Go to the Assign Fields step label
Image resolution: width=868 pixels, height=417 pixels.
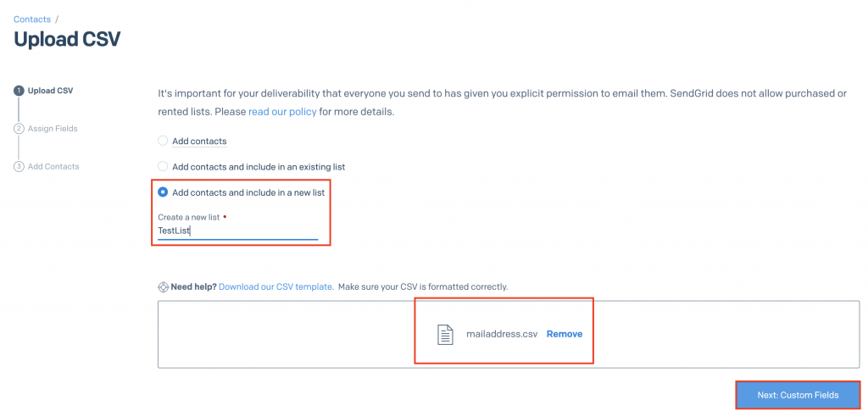click(53, 129)
